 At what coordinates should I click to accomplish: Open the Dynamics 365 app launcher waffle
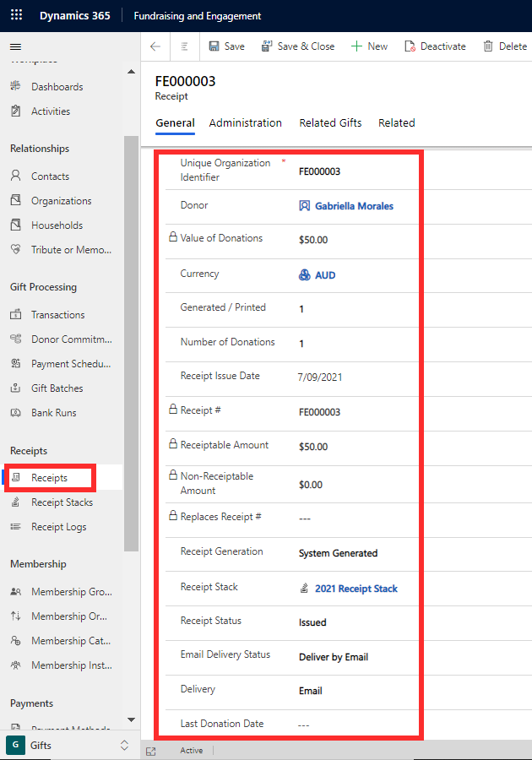pyautogui.click(x=17, y=15)
